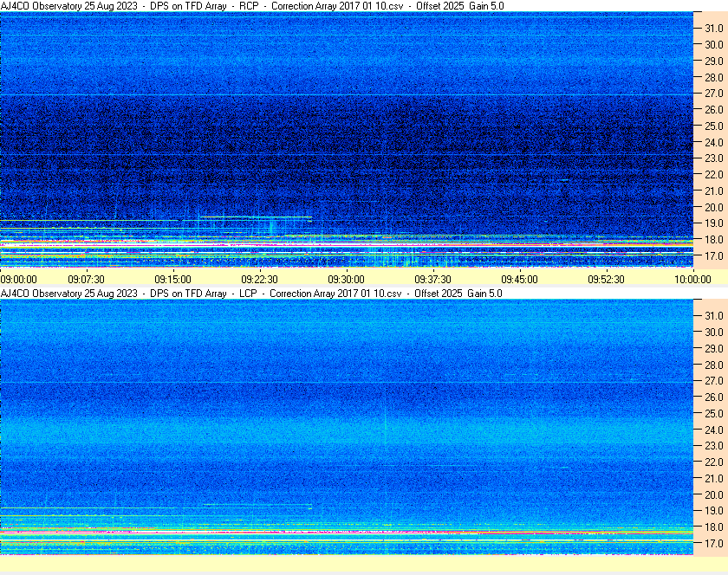Image resolution: width=728 pixels, height=575 pixels.
Task: Click the 09:30:00 time axis label
Action: (x=347, y=280)
